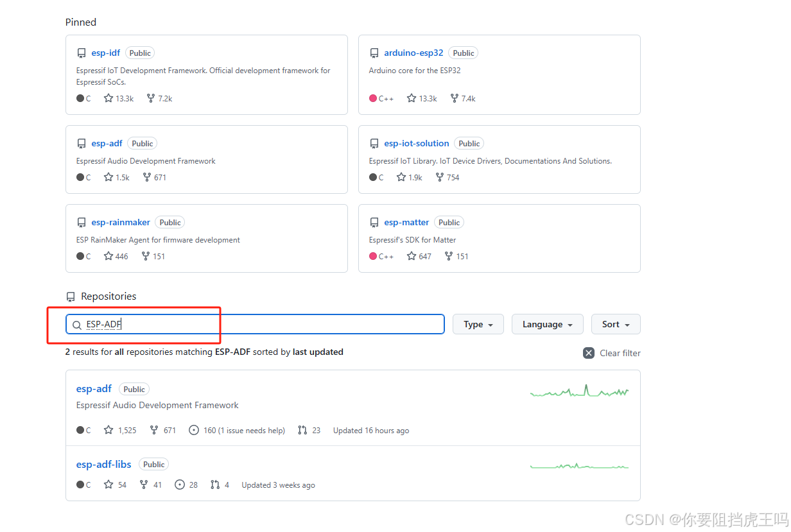
Task: Click the repo icon beside pinned esp-adf
Action: (82, 144)
